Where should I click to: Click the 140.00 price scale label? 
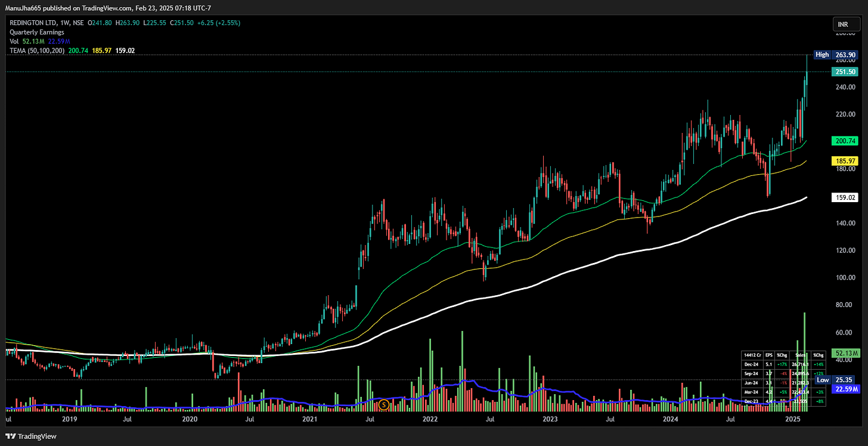[x=845, y=223]
